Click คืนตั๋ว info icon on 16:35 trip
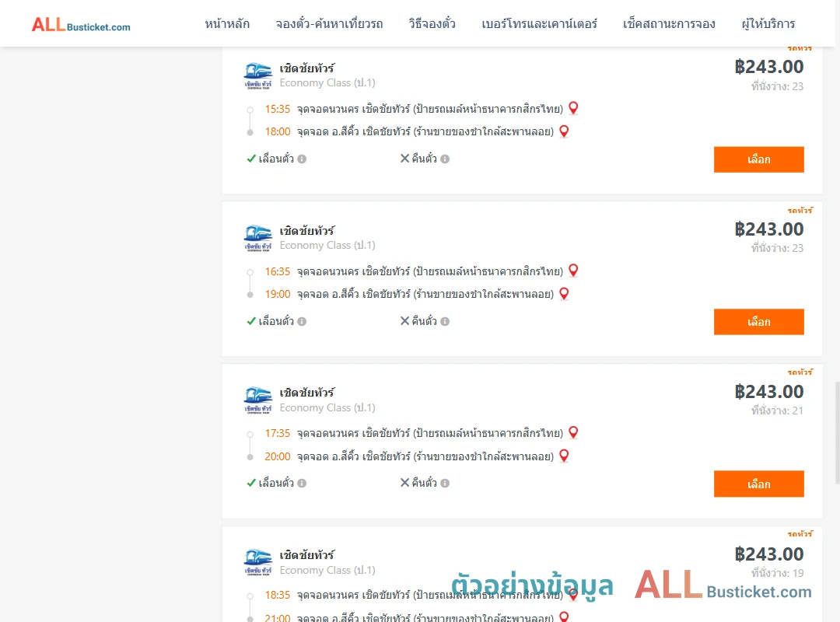 [445, 321]
